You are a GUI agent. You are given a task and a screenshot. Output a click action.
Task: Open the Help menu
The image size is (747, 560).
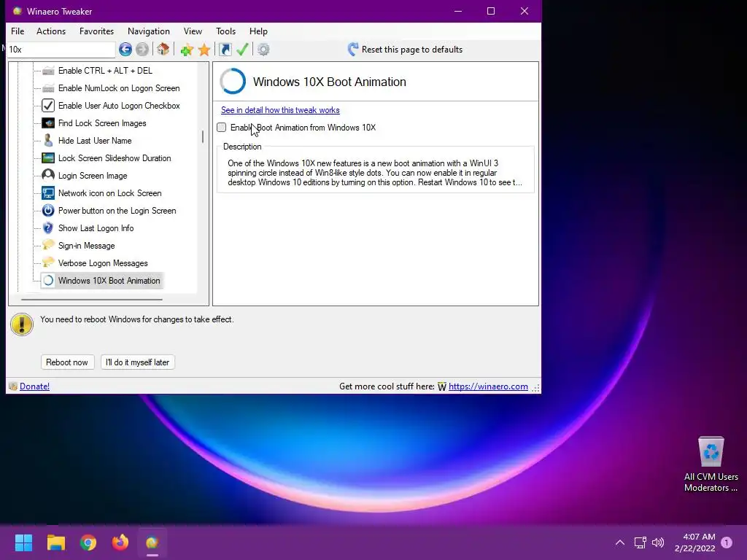[259, 31]
